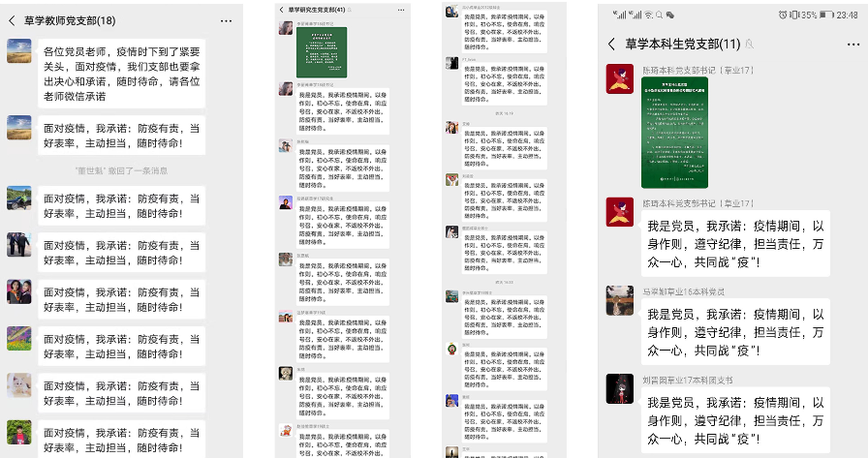Tap sender name 刘雷园草业17本科团支书

[x=688, y=380]
